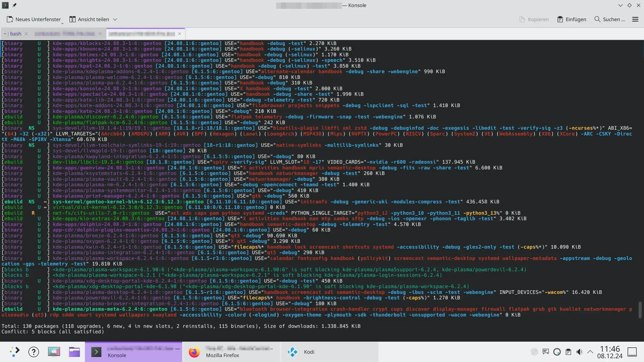Close the active third Konsole tab
The image size is (644, 362).
179,34
